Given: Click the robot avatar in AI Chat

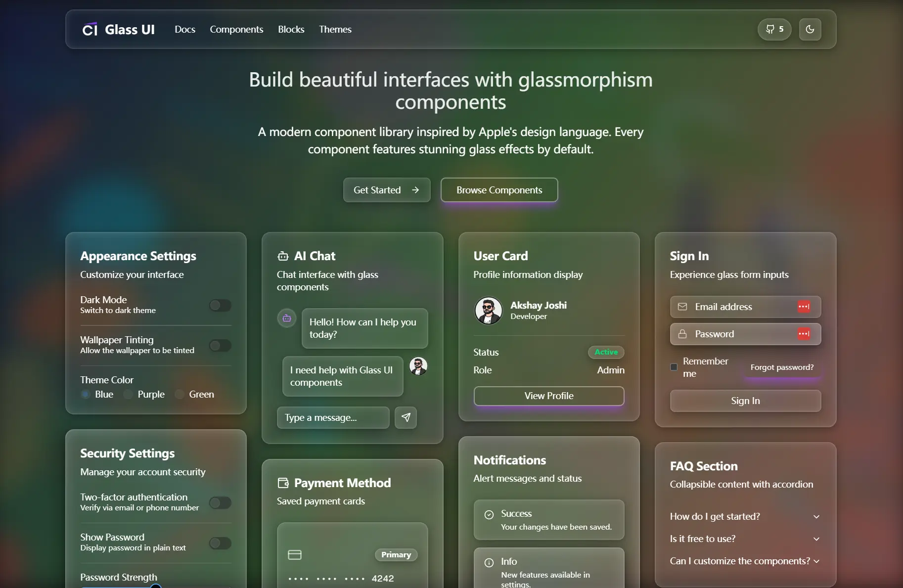Looking at the screenshot, I should tap(286, 318).
